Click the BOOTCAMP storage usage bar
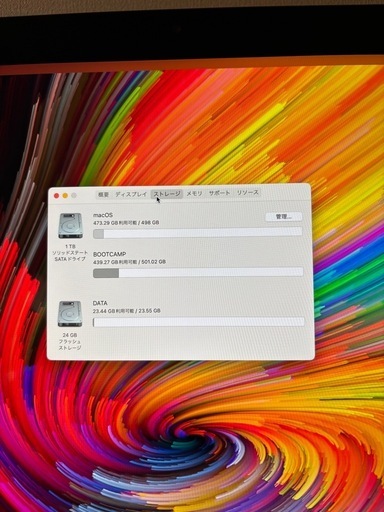Screen dimensions: 384x512 coord(198,273)
